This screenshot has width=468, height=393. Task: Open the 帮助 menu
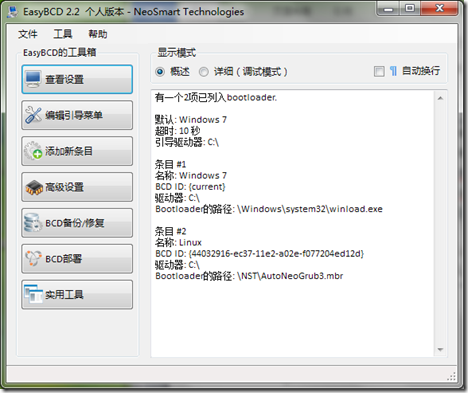pyautogui.click(x=98, y=34)
